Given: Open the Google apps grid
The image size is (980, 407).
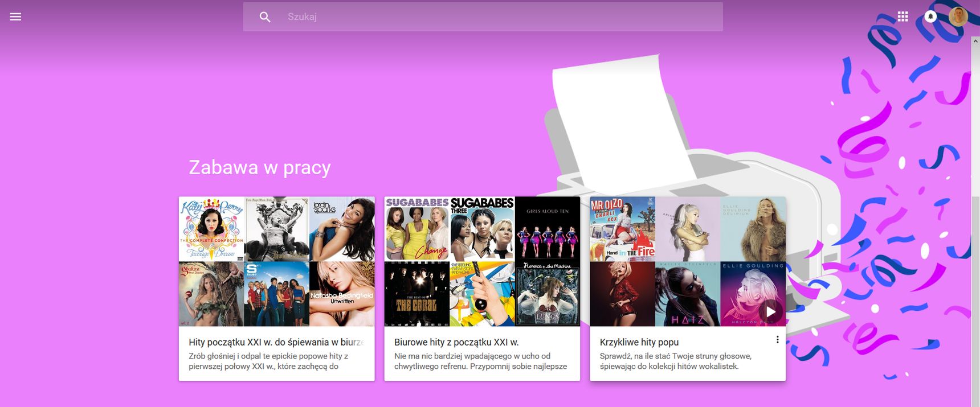Looking at the screenshot, I should tap(903, 17).
